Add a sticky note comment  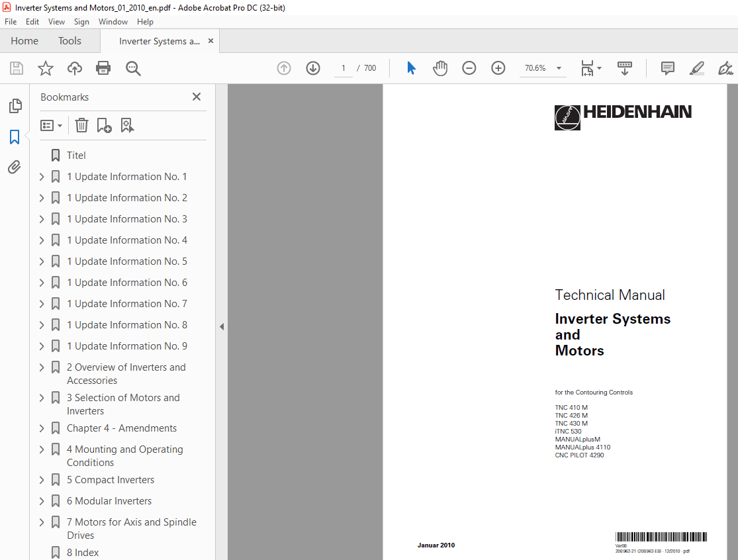point(667,68)
